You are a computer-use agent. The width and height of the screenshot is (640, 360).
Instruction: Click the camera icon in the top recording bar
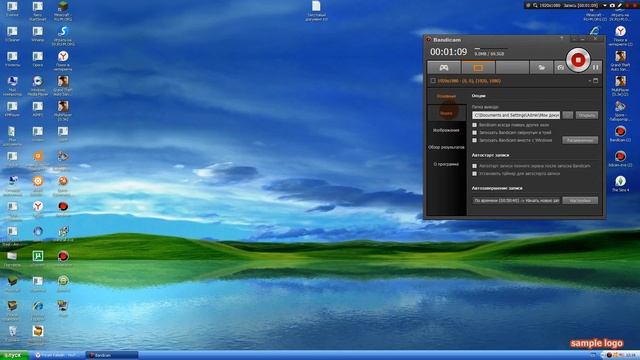pyautogui.click(x=612, y=5)
